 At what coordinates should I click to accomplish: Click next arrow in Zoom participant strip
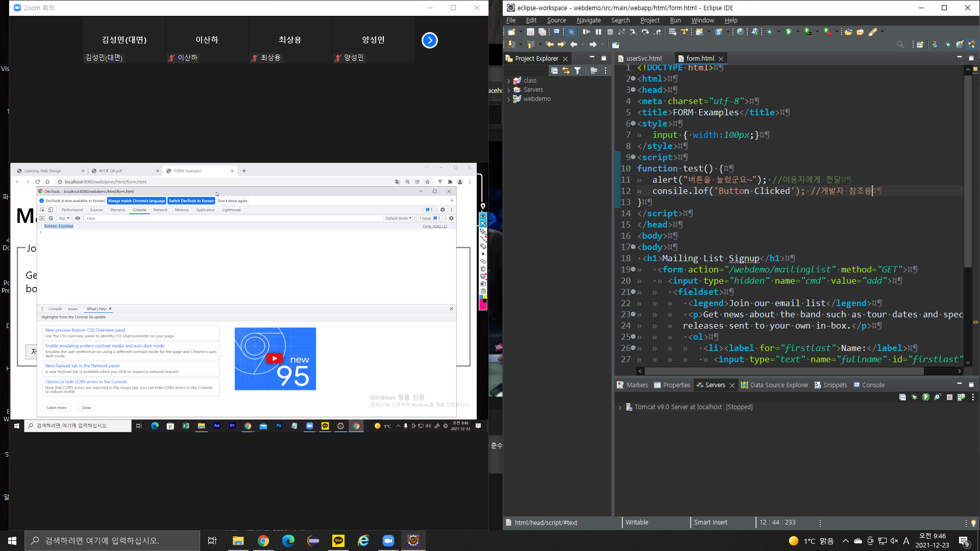(x=429, y=40)
